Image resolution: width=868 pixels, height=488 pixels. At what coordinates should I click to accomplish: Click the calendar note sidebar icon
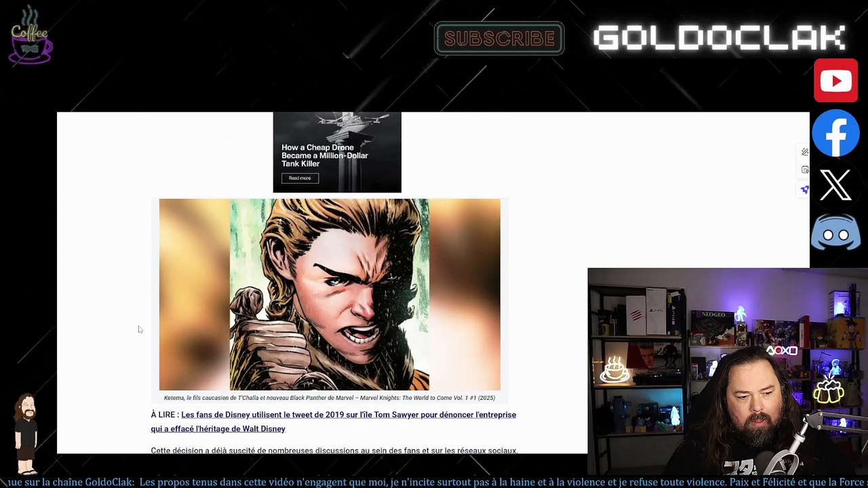click(x=804, y=169)
